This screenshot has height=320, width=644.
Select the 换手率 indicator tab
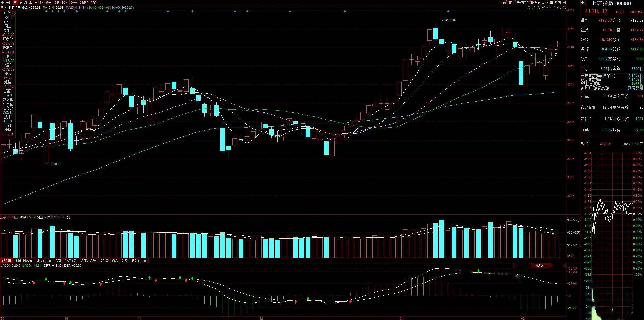click(104, 261)
